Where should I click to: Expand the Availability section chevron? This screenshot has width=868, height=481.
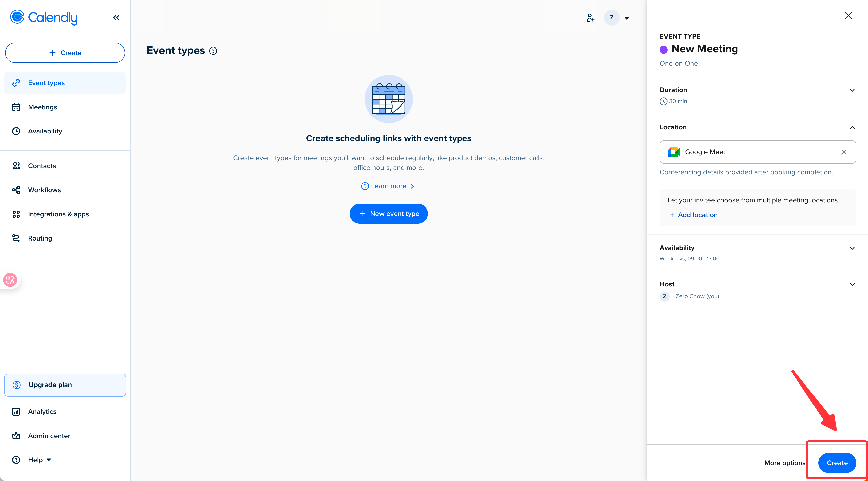[x=852, y=248]
